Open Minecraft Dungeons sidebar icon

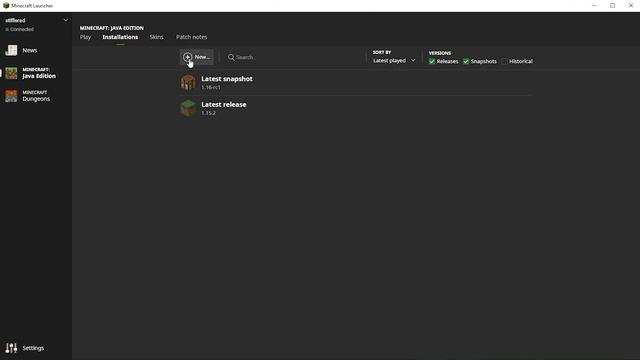click(11, 96)
